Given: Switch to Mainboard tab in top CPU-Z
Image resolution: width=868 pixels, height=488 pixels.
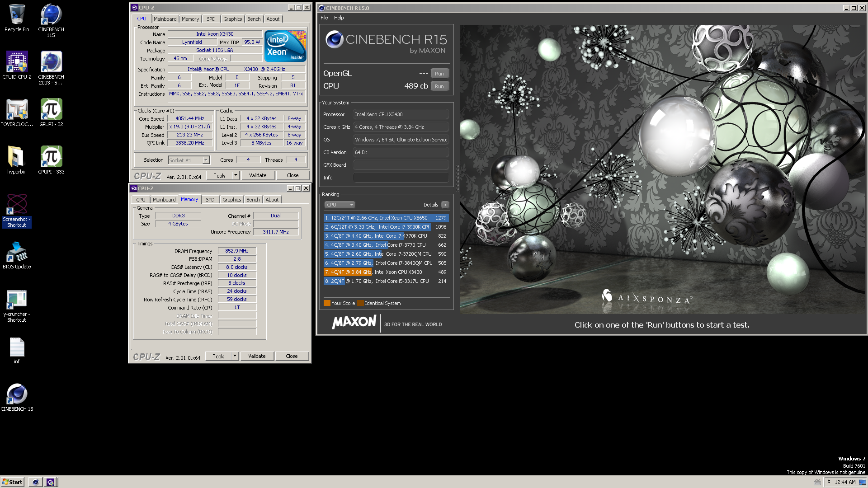Looking at the screenshot, I should (165, 19).
